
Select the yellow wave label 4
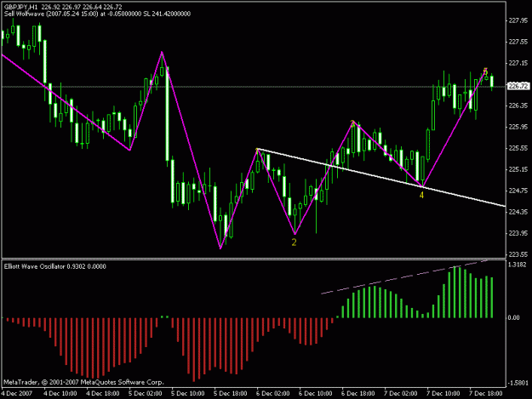pos(421,195)
